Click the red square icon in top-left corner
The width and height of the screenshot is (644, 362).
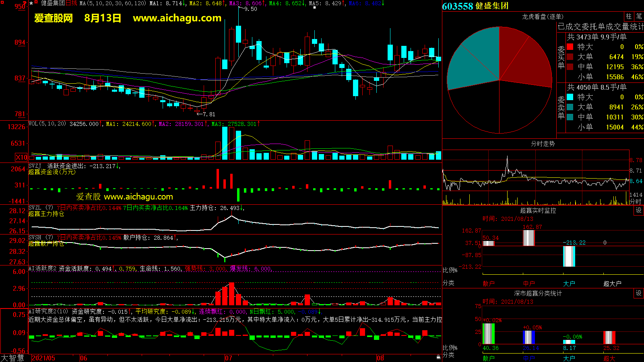pos(2,2)
